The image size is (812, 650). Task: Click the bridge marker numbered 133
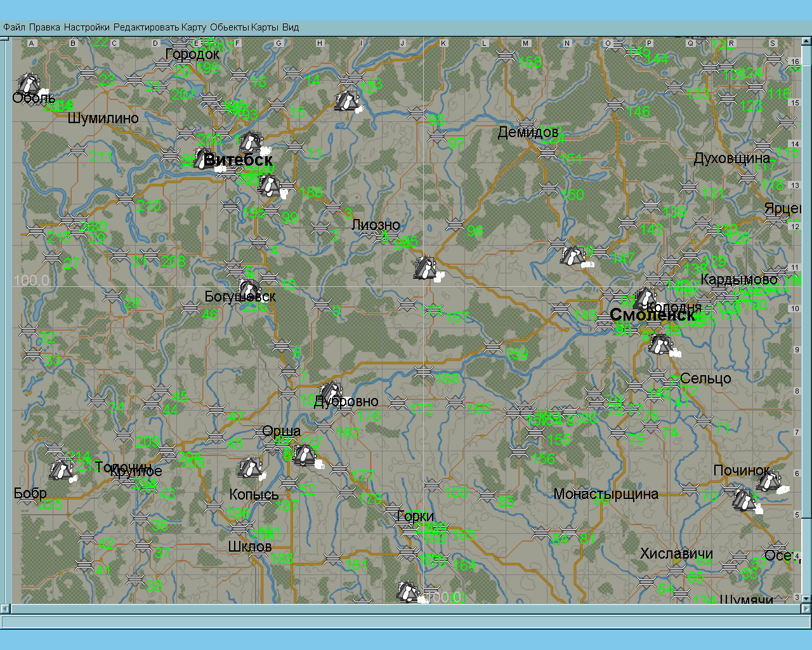[x=675, y=88]
